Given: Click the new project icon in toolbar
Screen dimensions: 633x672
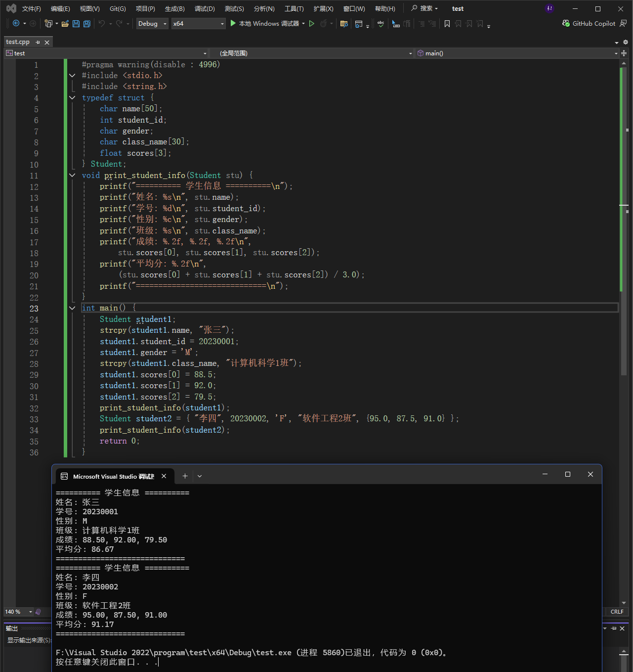Looking at the screenshot, I should point(48,23).
